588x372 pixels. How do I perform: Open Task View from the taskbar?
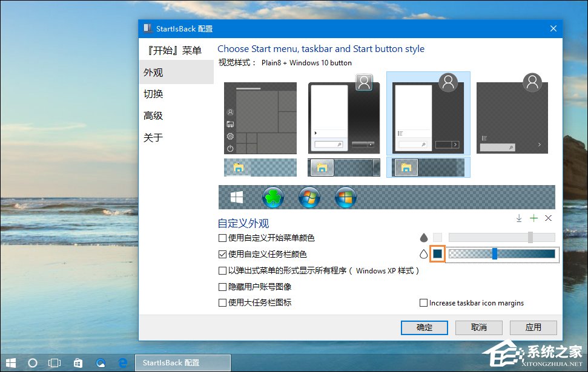54,362
